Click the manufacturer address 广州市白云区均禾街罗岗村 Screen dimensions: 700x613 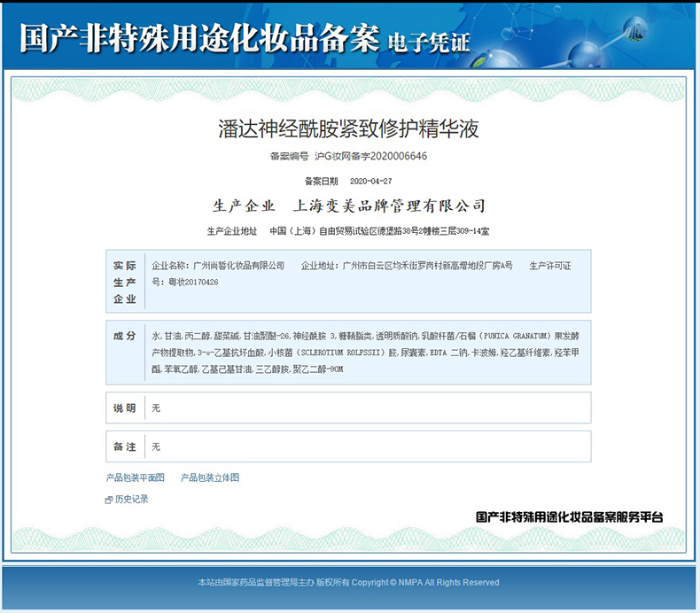(392, 266)
